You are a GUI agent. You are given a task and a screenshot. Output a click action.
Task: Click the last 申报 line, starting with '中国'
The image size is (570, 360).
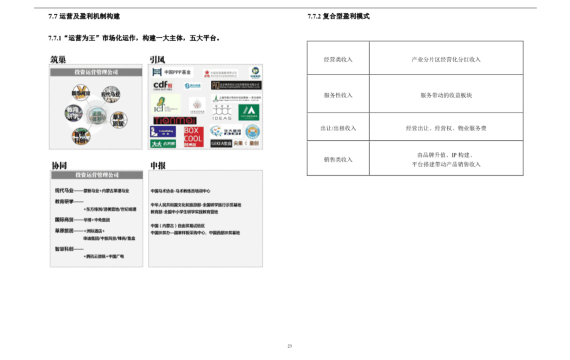(x=195, y=233)
